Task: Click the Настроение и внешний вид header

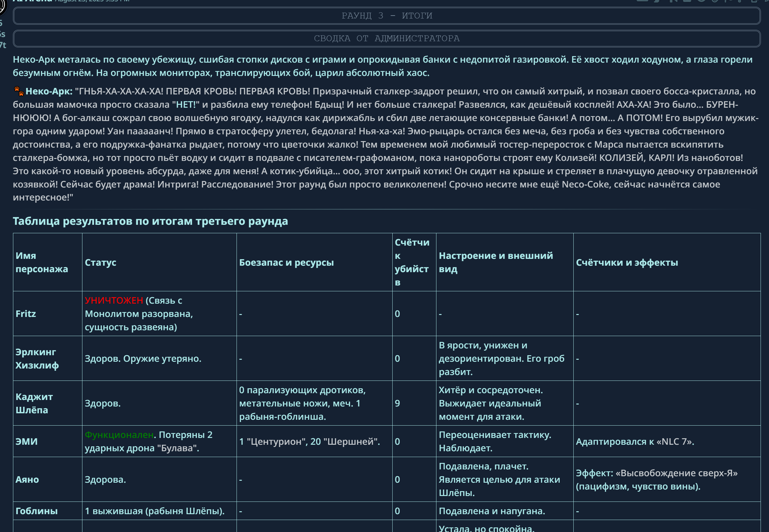Action: pos(495,262)
